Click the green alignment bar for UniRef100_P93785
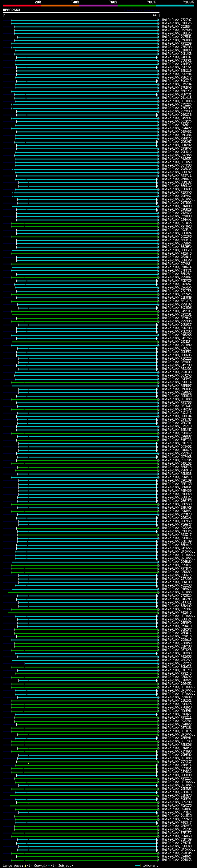 point(87,460)
